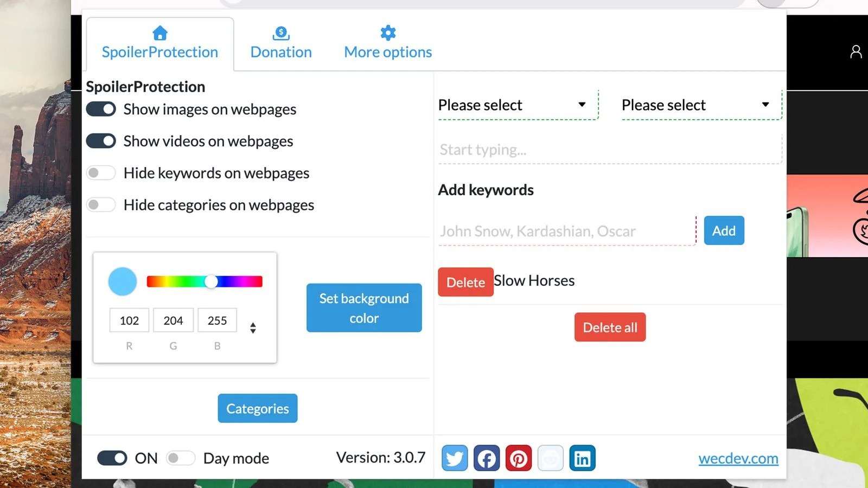Click the Facebook share icon
The width and height of the screenshot is (868, 488).
(487, 458)
